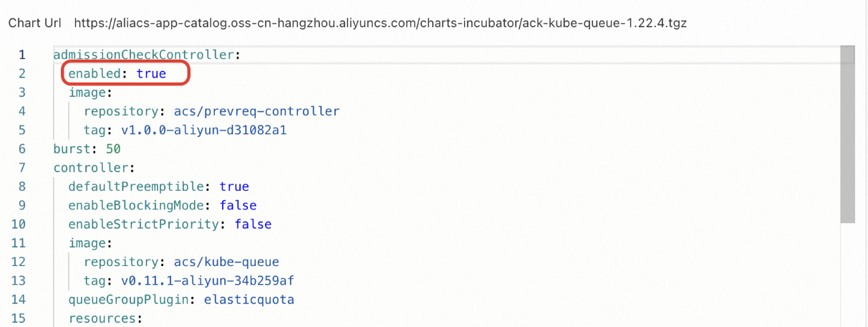Image resolution: width=868 pixels, height=327 pixels.
Task: Click the enableBlockingMode false value
Action: point(238,205)
